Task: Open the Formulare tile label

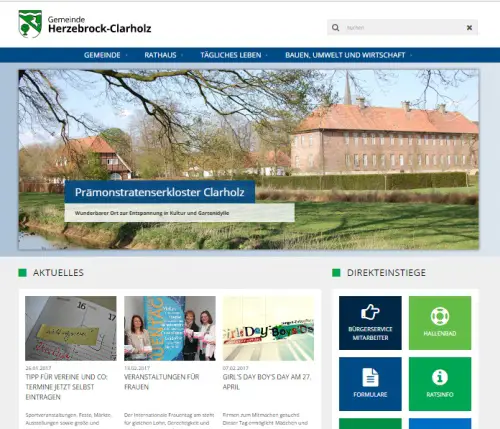Action: click(x=370, y=394)
